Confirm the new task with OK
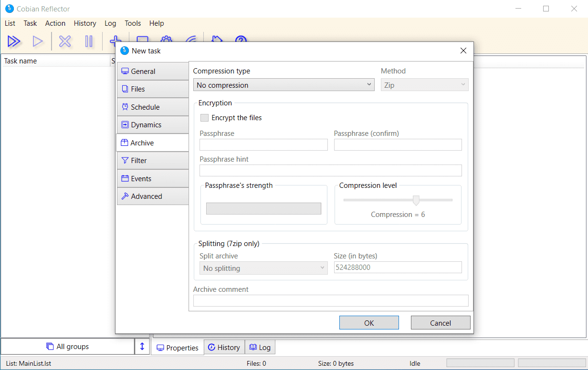The image size is (588, 370). [369, 323]
